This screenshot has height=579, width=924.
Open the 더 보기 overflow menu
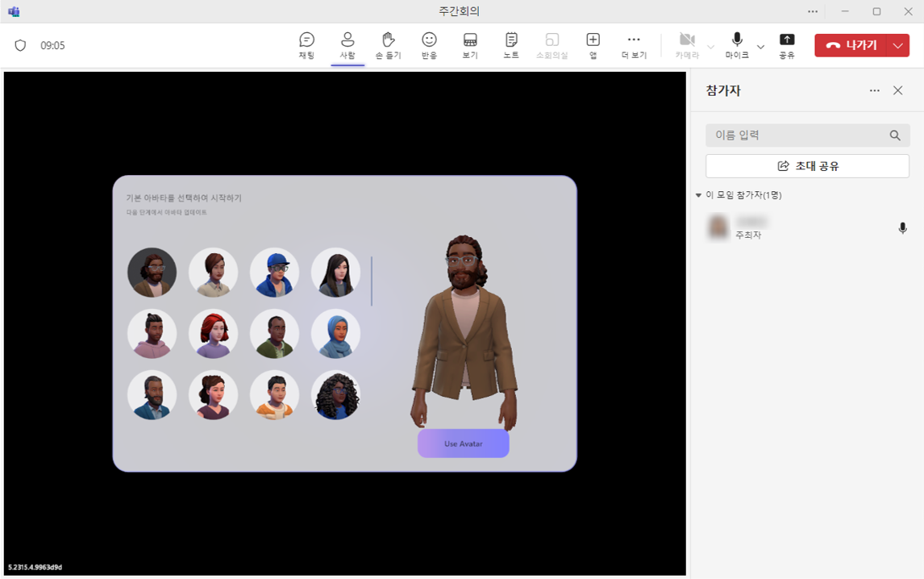pos(633,45)
